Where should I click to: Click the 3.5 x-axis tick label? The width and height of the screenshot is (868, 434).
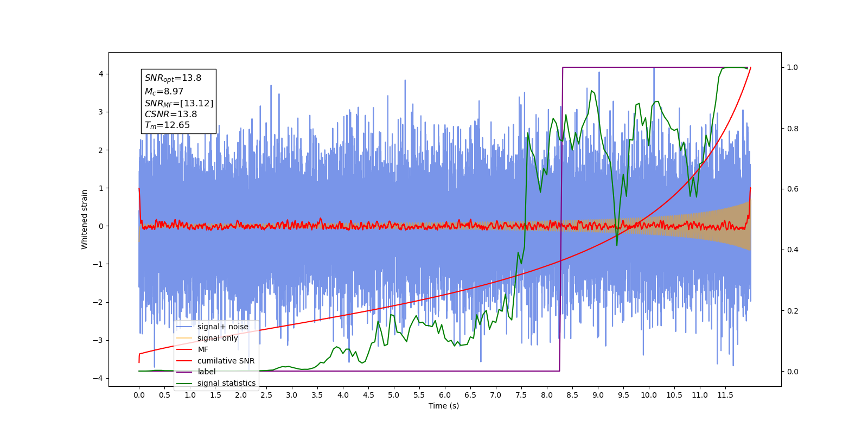pyautogui.click(x=317, y=395)
